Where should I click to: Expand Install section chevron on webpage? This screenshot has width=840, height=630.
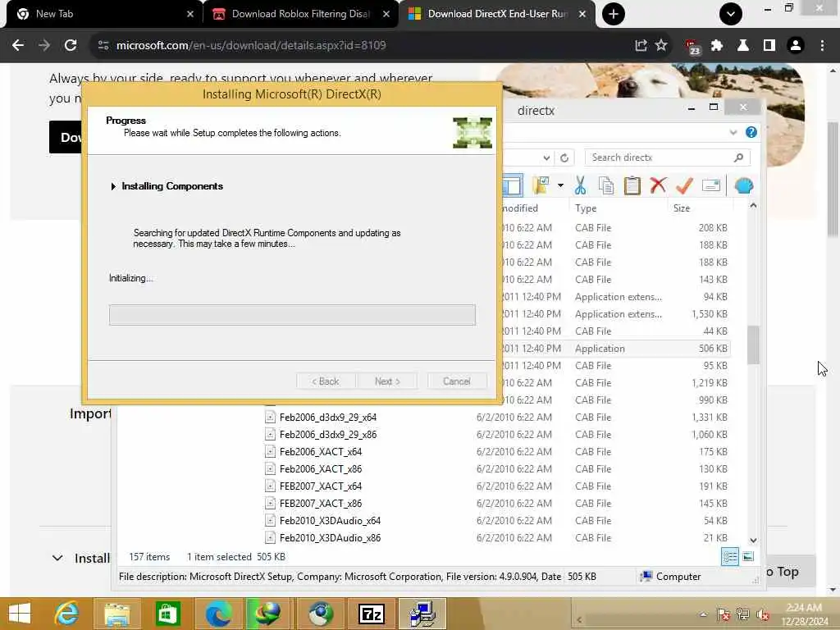(x=57, y=558)
